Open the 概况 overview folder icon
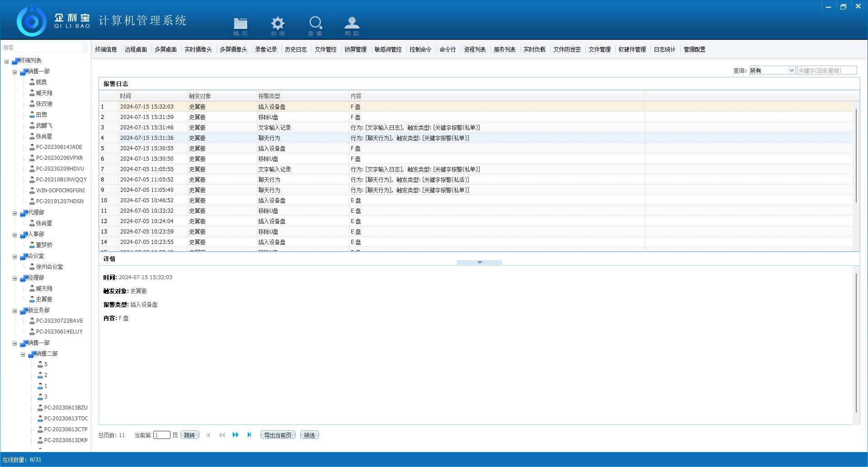 [241, 25]
